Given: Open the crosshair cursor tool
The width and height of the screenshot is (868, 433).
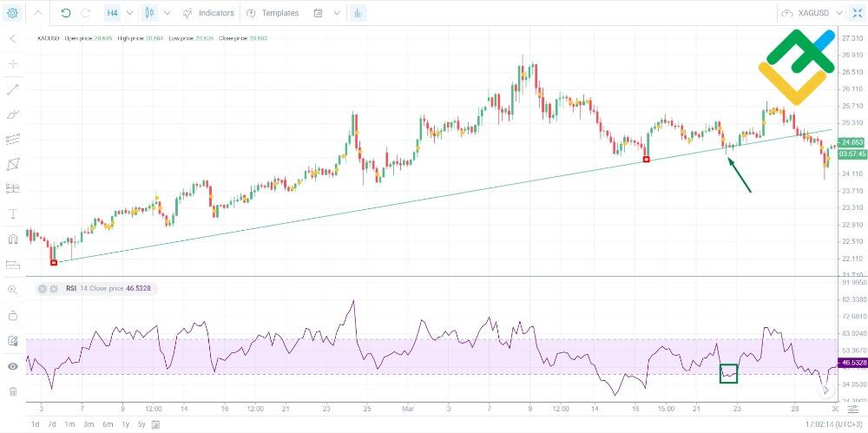Looking at the screenshot, I should coord(13,63).
